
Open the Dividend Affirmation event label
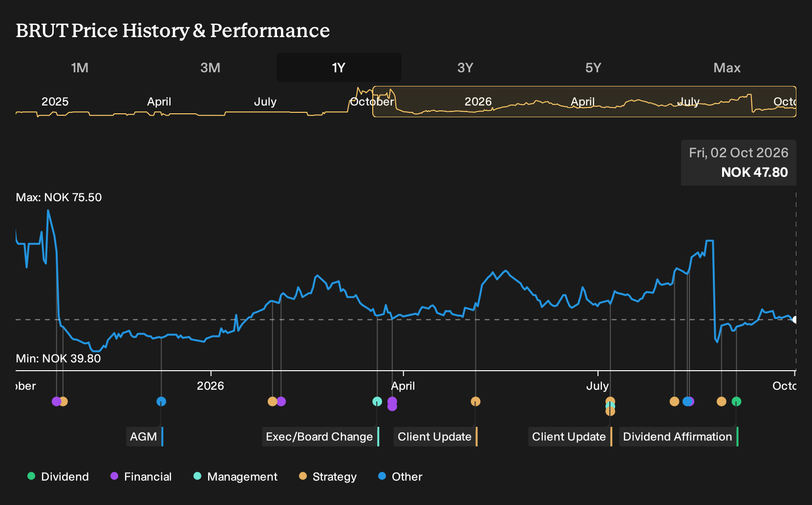point(679,437)
